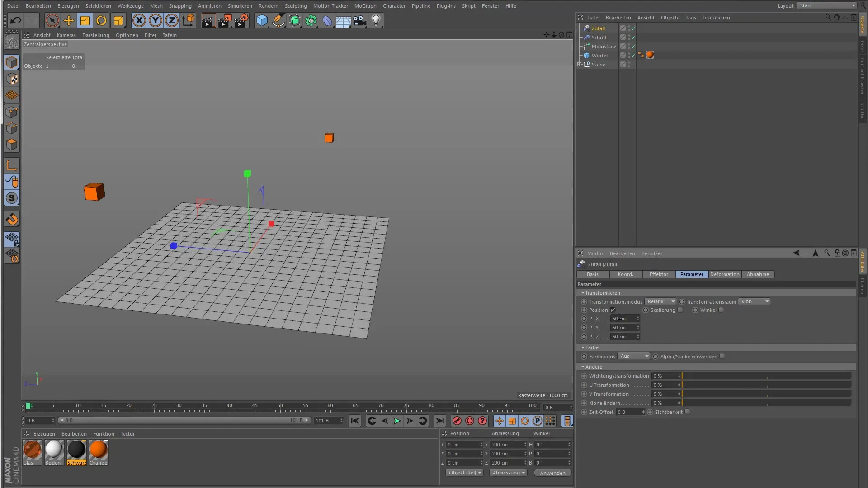The width and height of the screenshot is (868, 488).
Task: Toggle Z axis lock
Action: [172, 20]
